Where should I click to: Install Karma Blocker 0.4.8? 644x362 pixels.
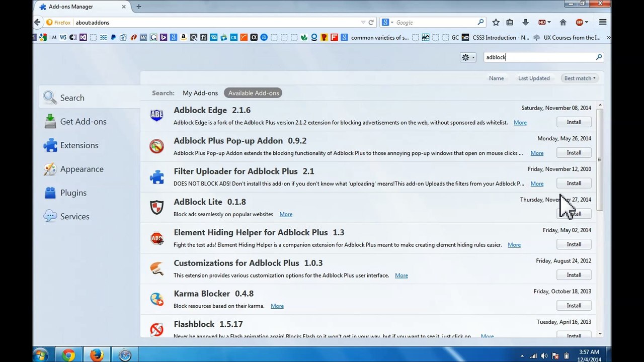(574, 306)
